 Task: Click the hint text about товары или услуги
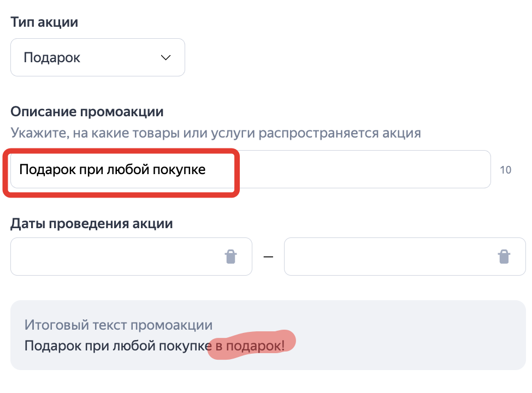(x=216, y=133)
